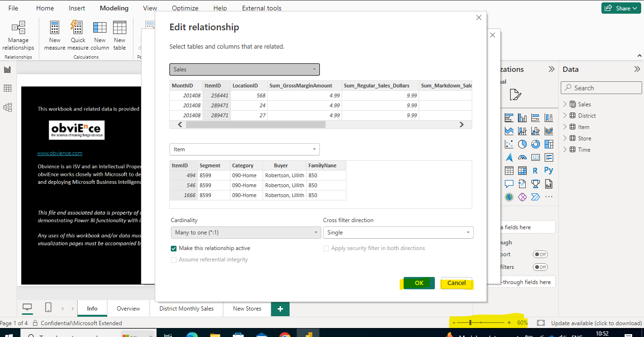Click Apply security filter in both directions checkbox

(x=326, y=248)
